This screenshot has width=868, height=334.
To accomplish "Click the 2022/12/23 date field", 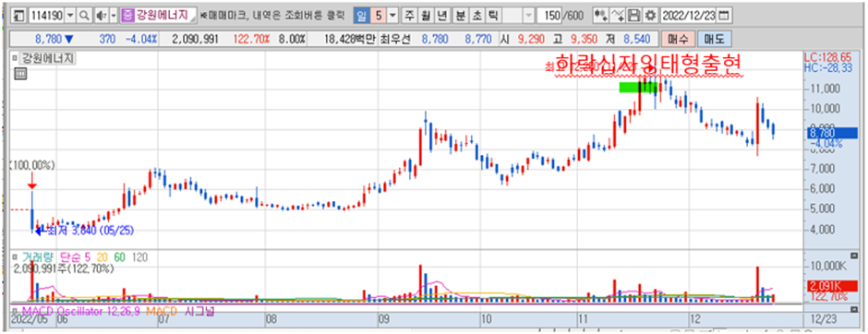I will click(688, 16).
